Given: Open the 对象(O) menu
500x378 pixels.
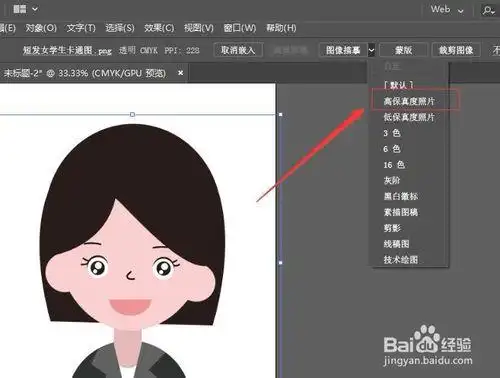Looking at the screenshot, I should 41,28.
